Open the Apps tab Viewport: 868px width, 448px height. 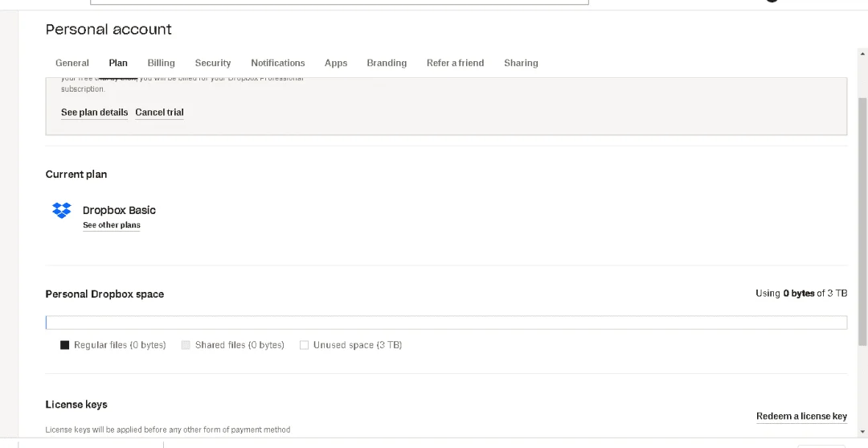pyautogui.click(x=336, y=63)
